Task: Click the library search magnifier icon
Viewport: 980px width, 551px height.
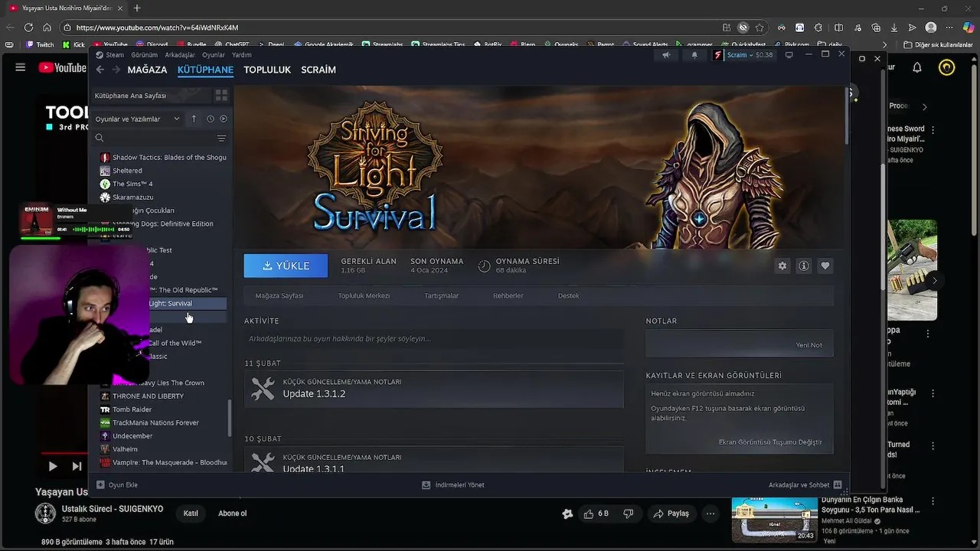Action: click(x=100, y=139)
